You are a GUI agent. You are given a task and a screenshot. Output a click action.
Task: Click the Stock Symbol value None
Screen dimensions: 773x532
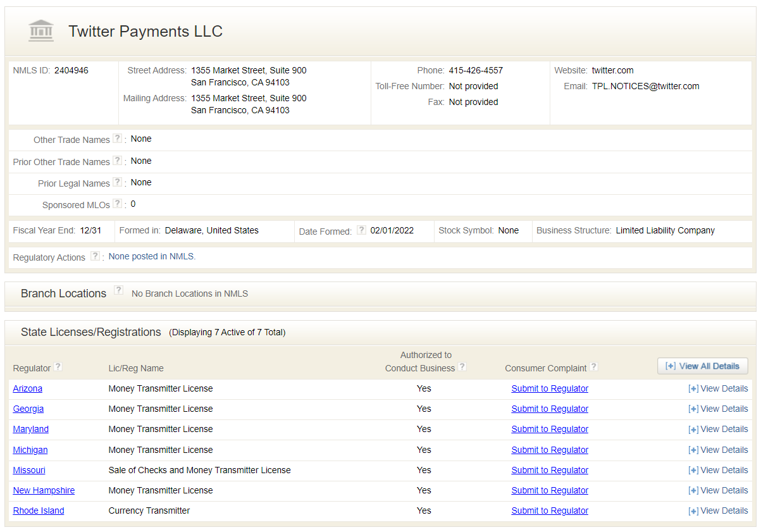[509, 230]
